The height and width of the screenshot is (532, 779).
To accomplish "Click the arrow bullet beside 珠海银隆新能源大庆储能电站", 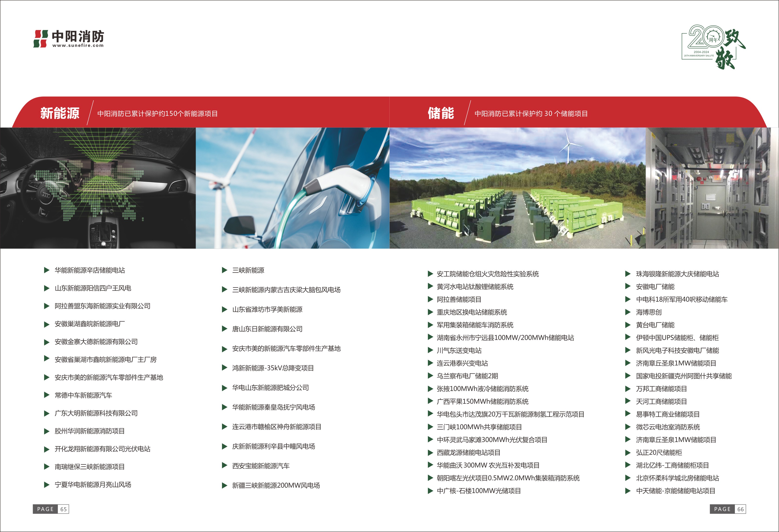I will [x=628, y=274].
